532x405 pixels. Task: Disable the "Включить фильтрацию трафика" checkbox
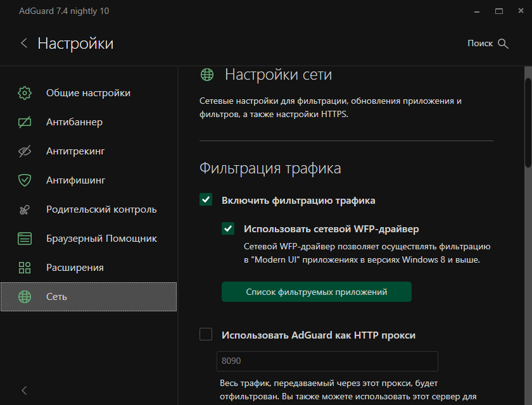206,200
